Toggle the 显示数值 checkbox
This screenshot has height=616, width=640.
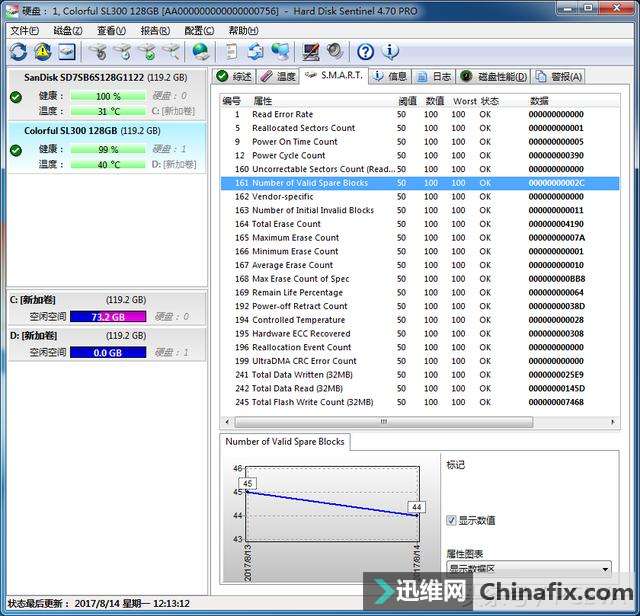[x=451, y=520]
